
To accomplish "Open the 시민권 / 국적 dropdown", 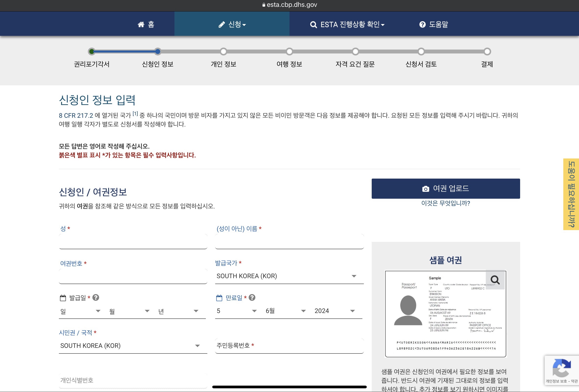I will [133, 346].
